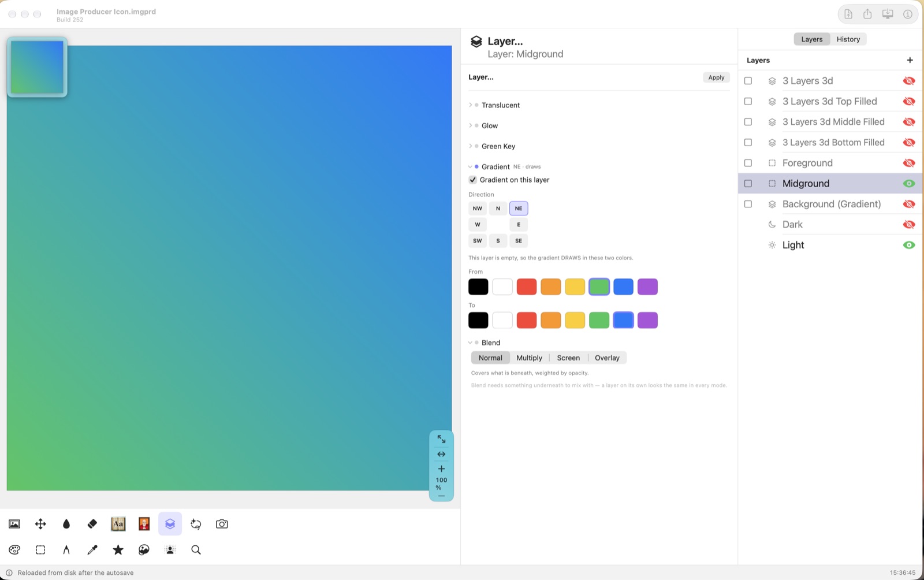Hide the Midground layer
The width and height of the screenshot is (924, 580).
[909, 184]
